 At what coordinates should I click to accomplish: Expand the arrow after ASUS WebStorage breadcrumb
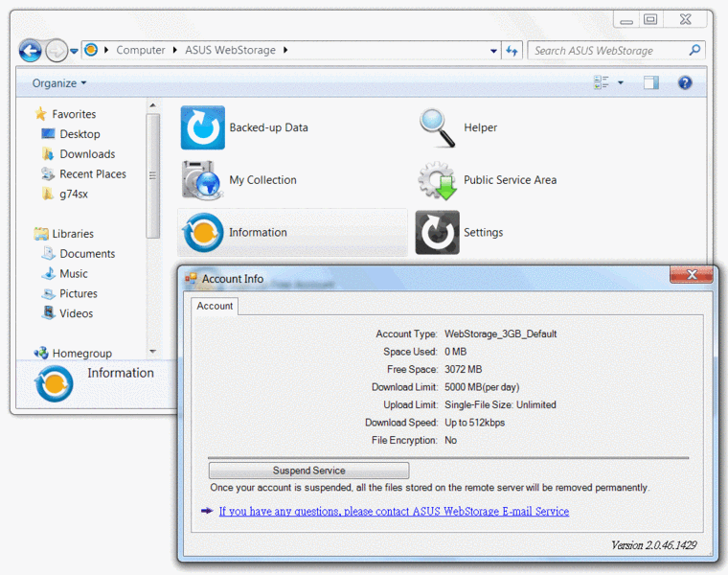(285, 50)
